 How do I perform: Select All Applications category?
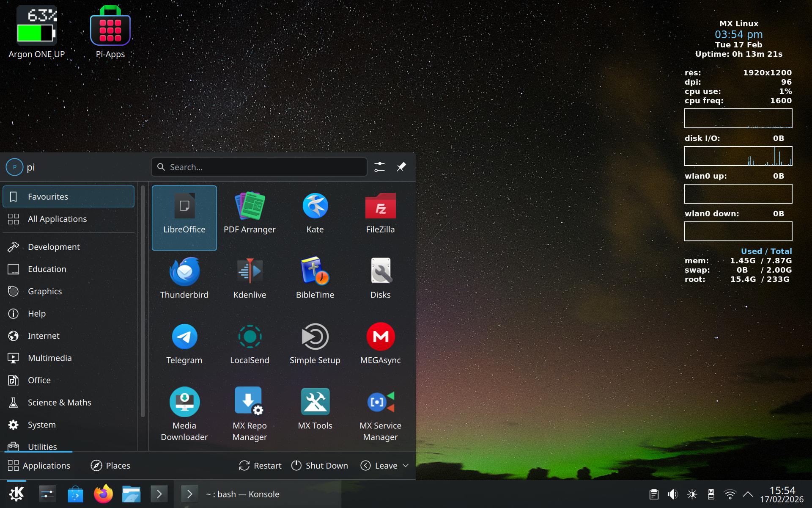[57, 219]
